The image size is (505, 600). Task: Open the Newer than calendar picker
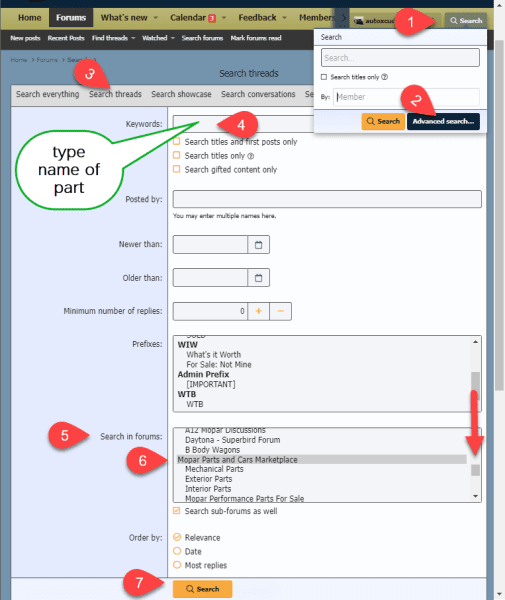(x=259, y=245)
